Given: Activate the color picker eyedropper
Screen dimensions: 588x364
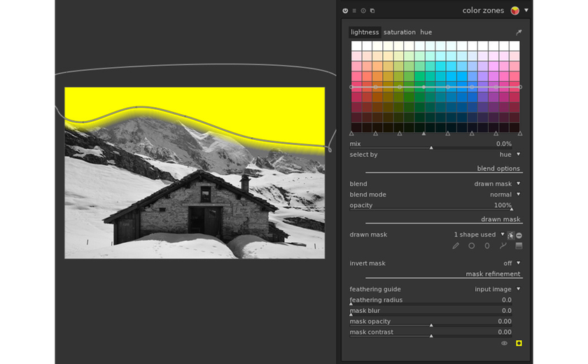Looking at the screenshot, I should 519,33.
